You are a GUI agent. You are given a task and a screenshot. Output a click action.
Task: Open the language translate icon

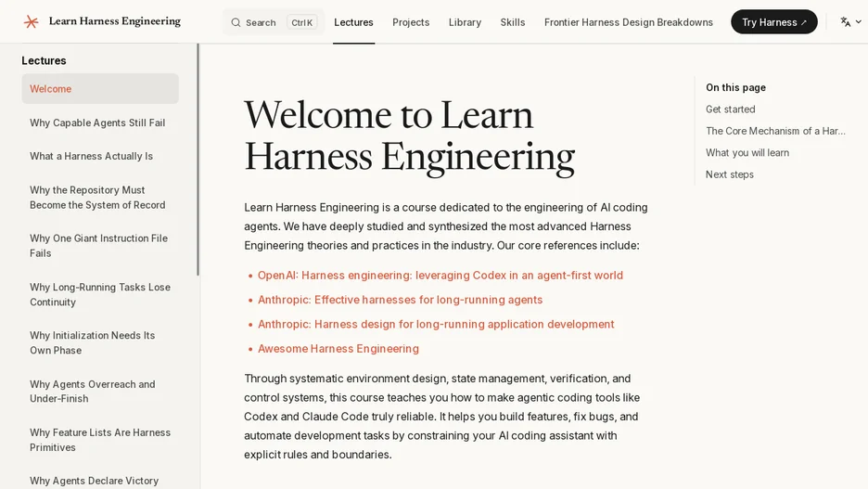coord(846,21)
